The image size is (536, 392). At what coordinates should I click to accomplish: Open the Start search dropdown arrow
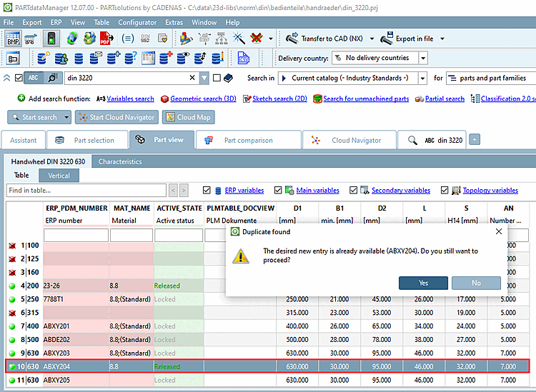tap(66, 117)
